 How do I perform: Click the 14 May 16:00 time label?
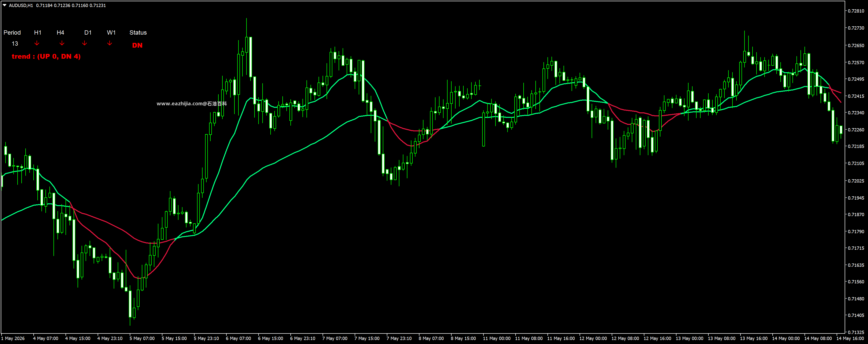pyautogui.click(x=850, y=339)
